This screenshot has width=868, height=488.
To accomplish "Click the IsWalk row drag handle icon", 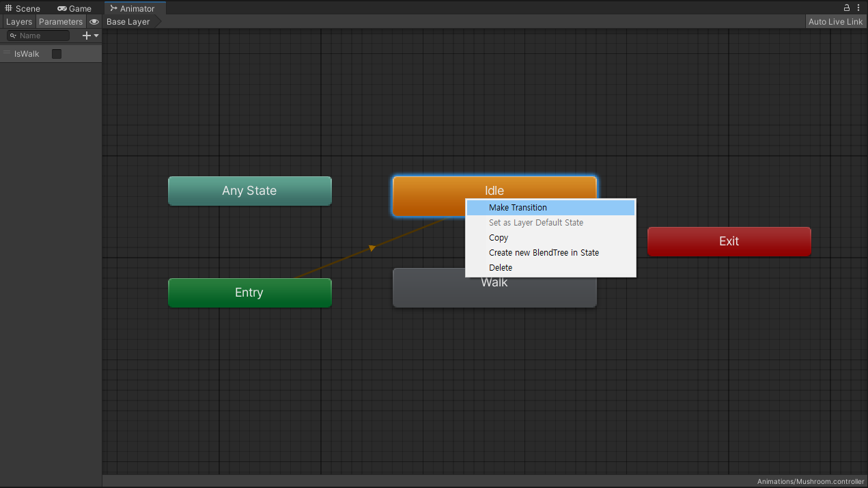I will click(x=7, y=53).
